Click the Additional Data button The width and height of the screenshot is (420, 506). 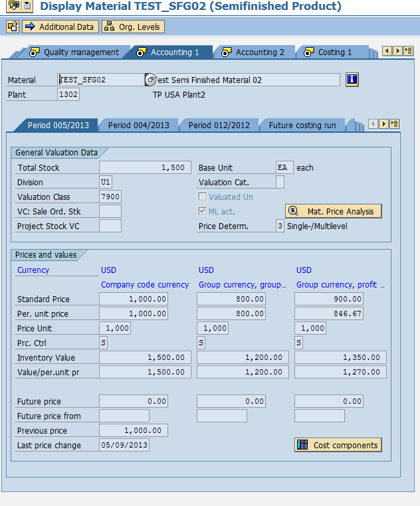[60, 27]
